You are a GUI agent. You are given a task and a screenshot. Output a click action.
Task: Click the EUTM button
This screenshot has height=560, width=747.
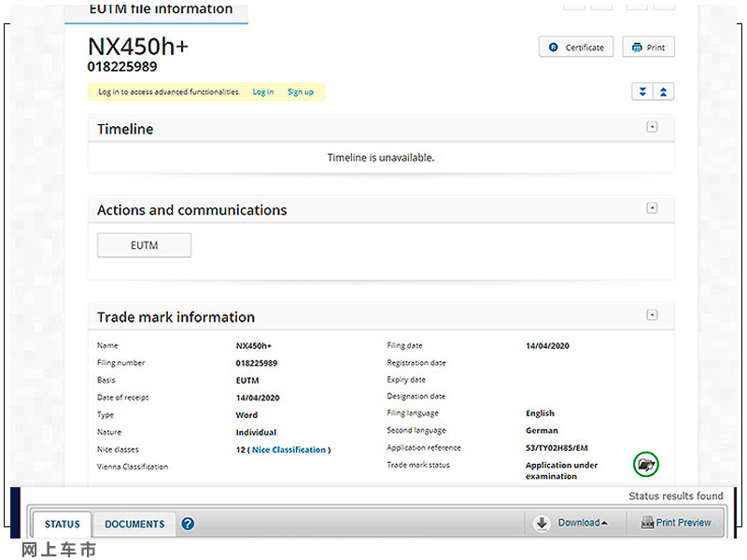point(145,245)
